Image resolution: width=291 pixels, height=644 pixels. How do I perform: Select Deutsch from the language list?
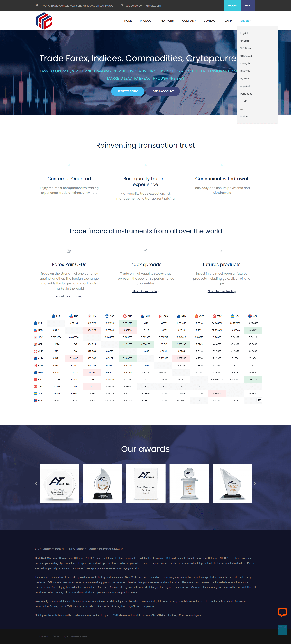pyautogui.click(x=245, y=71)
